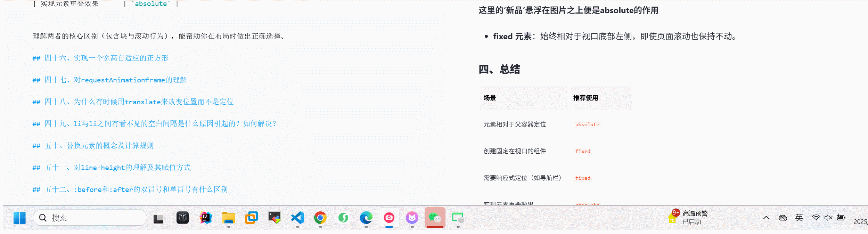The height and width of the screenshot is (234, 868).
Task: Launch the dark hexagon-logo app in taskbar
Action: [182, 218]
